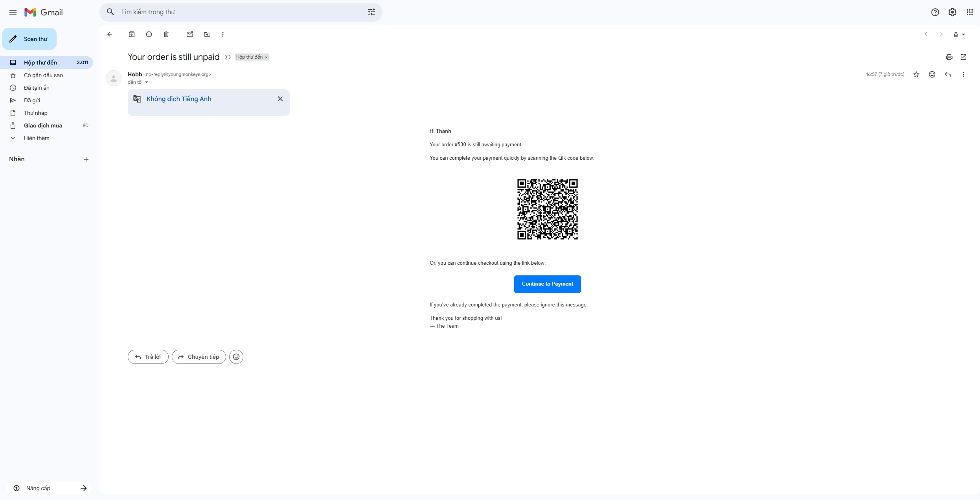This screenshot has height=500, width=980.
Task: Toggle the main menu hamburger button
Action: pyautogui.click(x=13, y=12)
